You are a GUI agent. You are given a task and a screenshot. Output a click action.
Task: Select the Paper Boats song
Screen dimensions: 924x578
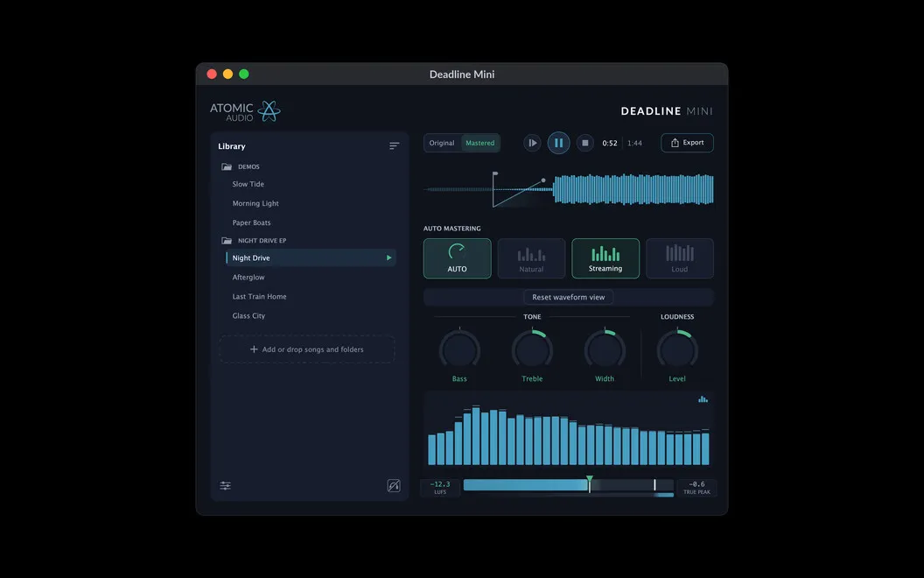point(252,222)
